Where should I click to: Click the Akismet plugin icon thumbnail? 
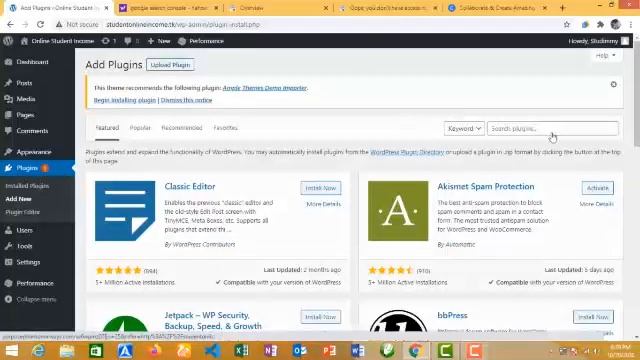tap(398, 211)
